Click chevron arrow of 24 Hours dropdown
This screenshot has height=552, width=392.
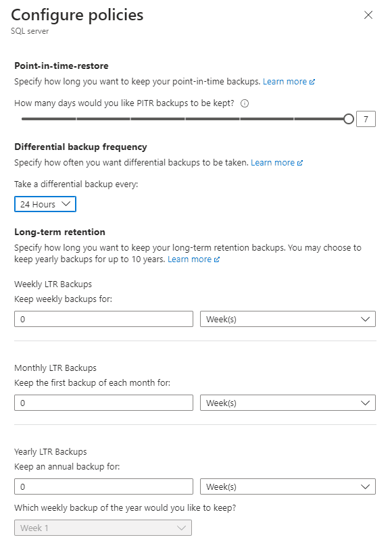pyautogui.click(x=66, y=204)
